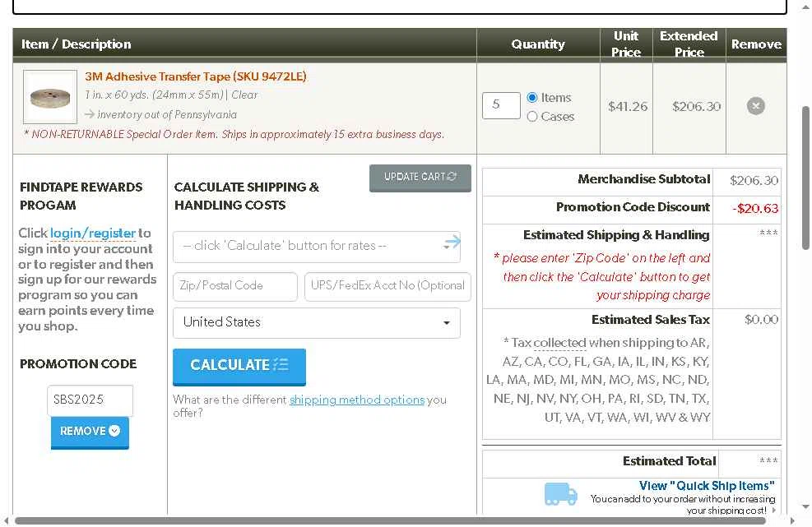Click the horizontal page scrollbar
Screen dimensions: 812x527
coord(390,520)
